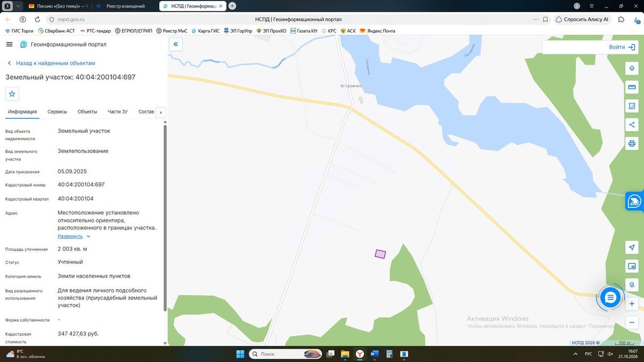Image resolution: width=644 pixels, height=362 pixels.
Task: Open Calculator from the taskbar
Action: 389,354
